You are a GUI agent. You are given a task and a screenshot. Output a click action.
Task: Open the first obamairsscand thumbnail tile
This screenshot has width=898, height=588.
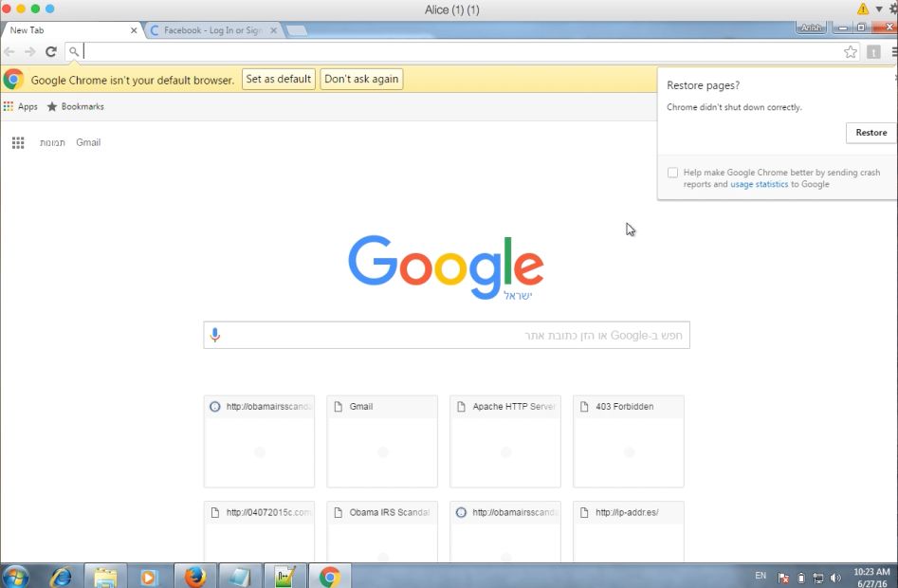pyautogui.click(x=259, y=441)
